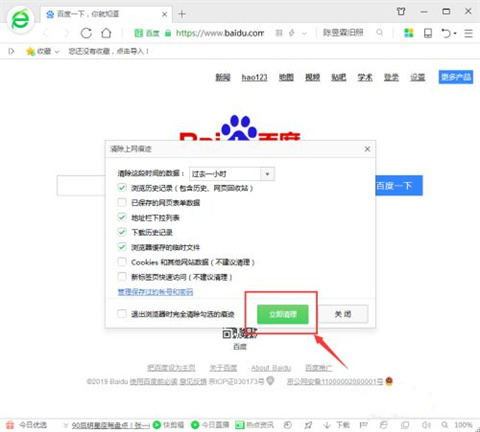Close the 百度一下 browser tab
The width and height of the screenshot is (480, 432).
165,14
